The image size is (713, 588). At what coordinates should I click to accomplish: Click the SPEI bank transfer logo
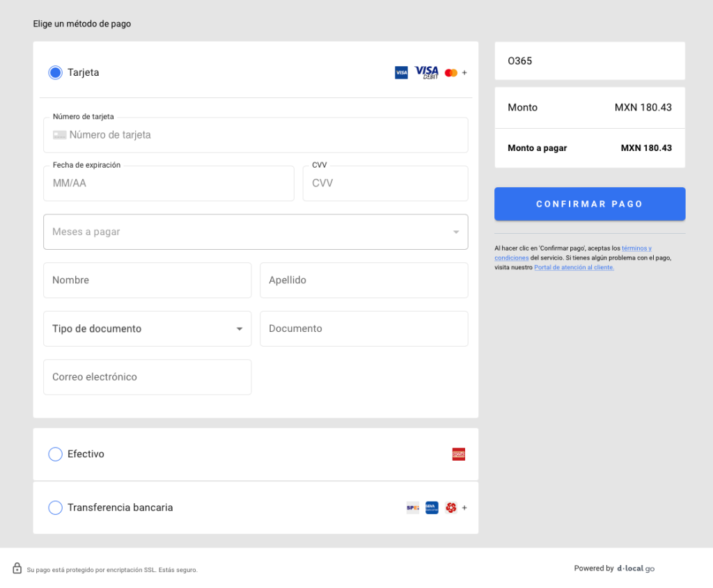click(413, 508)
